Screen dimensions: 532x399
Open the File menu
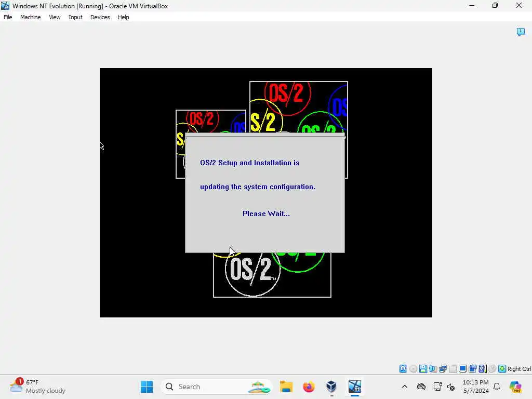click(x=8, y=17)
